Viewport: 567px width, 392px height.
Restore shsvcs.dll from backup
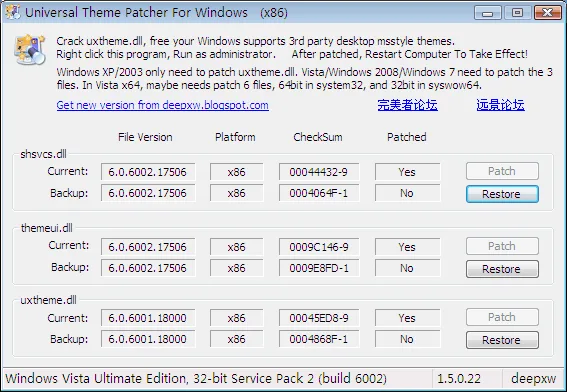pyautogui.click(x=502, y=194)
